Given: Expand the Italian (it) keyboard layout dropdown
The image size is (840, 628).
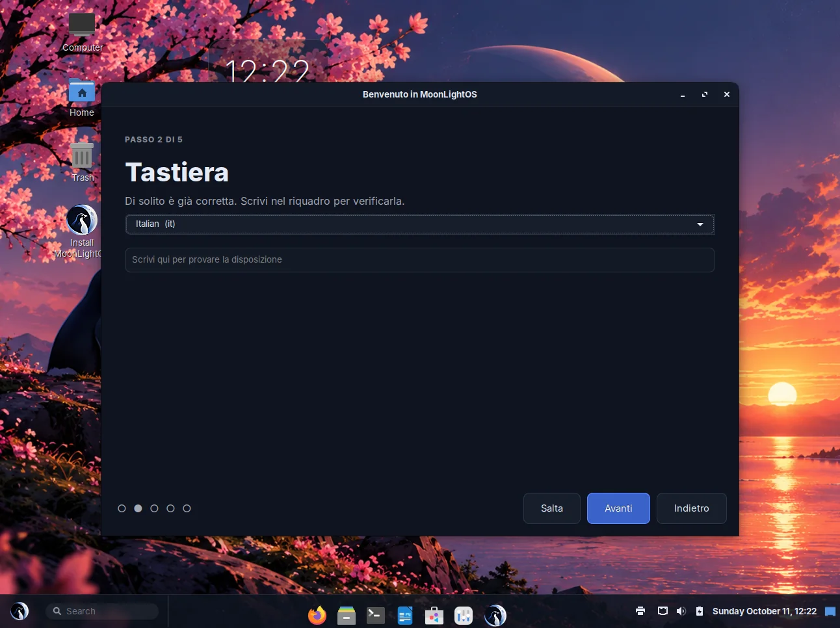Looking at the screenshot, I should (x=420, y=224).
